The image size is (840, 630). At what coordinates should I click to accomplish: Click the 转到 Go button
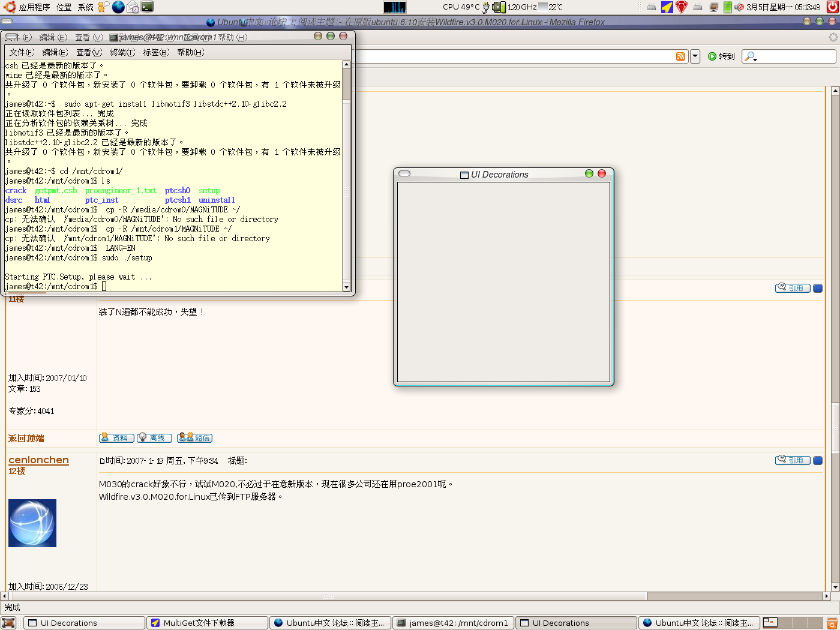(x=721, y=56)
